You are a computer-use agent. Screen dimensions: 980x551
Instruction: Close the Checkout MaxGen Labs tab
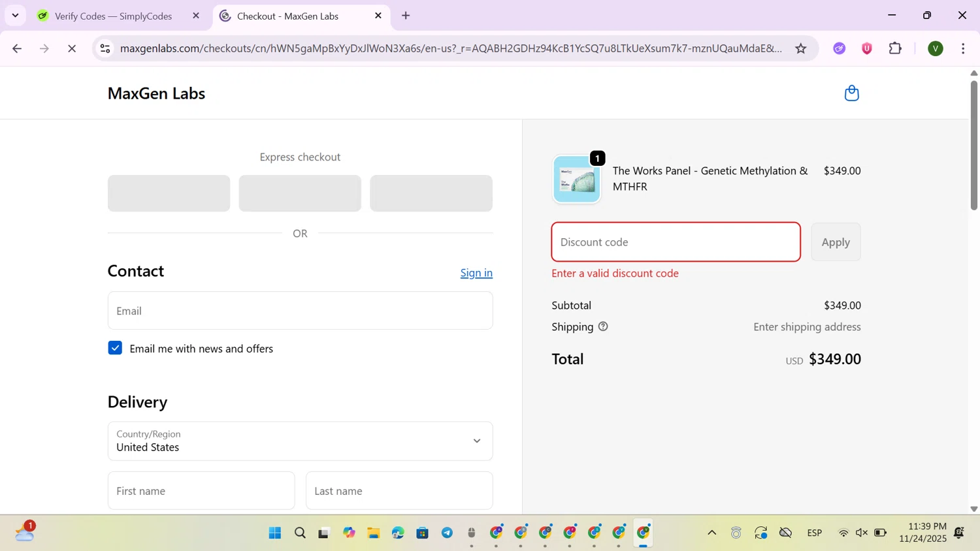tap(378, 16)
